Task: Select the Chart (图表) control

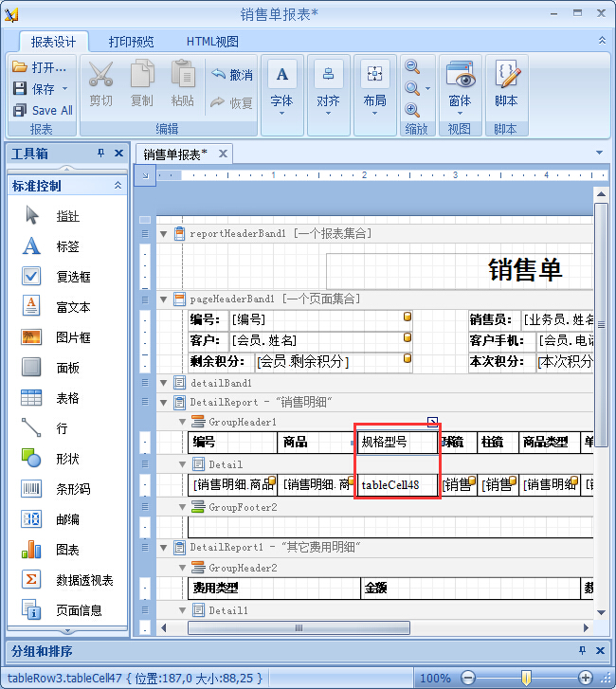Action: click(66, 550)
